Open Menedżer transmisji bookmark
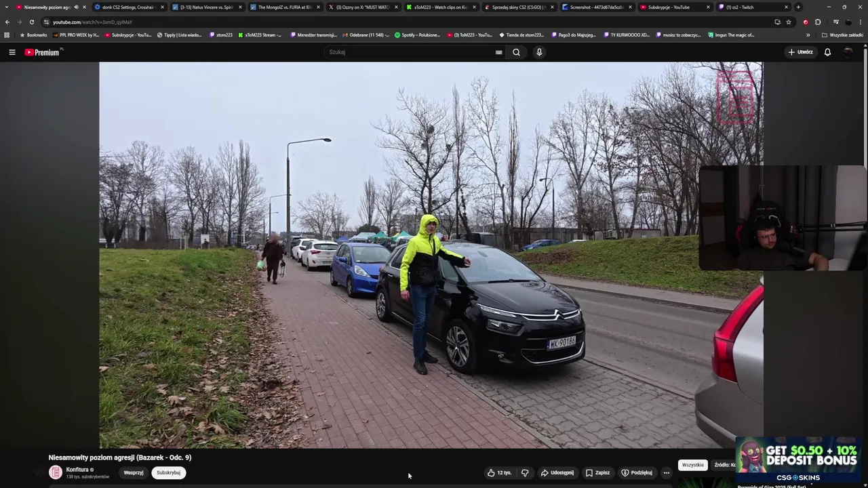This screenshot has height=488, width=868. tap(313, 35)
